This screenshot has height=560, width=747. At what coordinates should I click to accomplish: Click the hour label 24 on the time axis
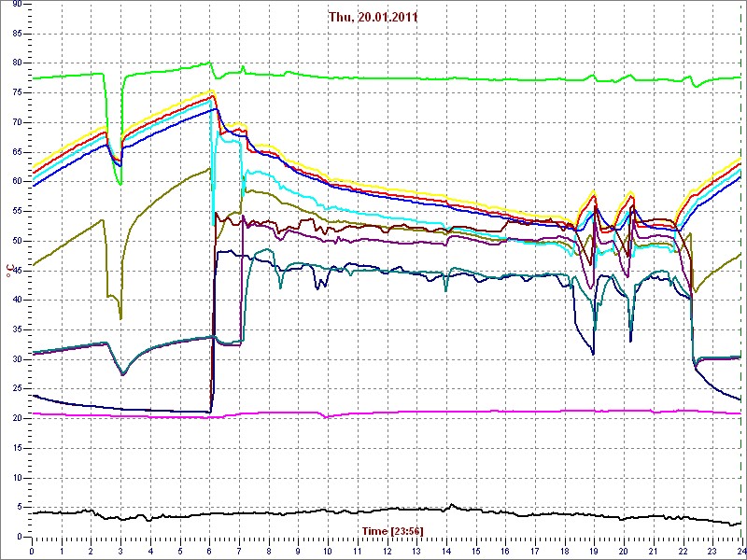(740, 551)
